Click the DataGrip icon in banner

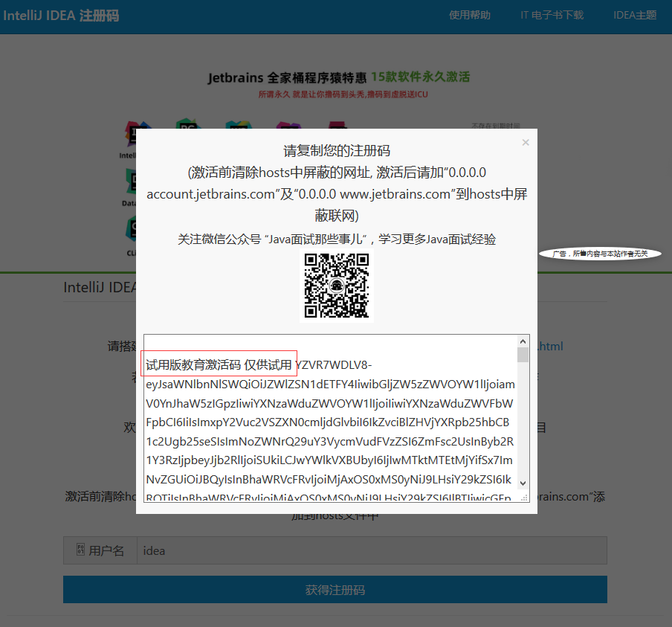[x=131, y=181]
